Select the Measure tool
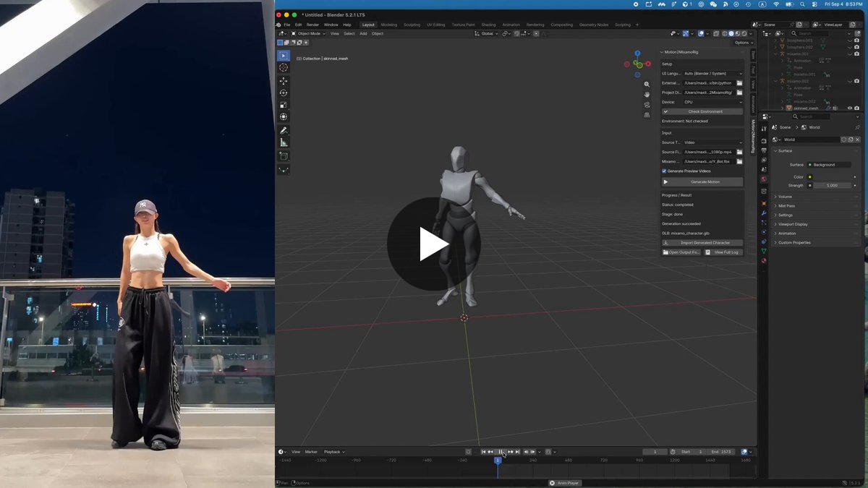The image size is (868, 488). pyautogui.click(x=284, y=142)
